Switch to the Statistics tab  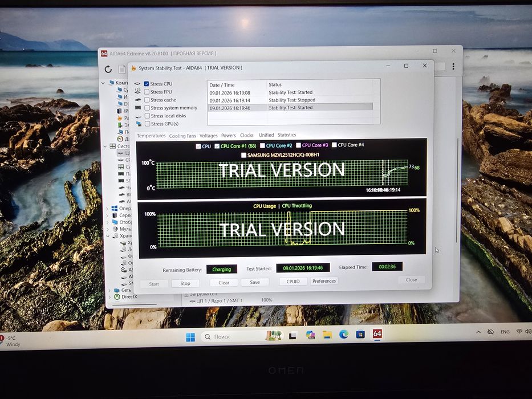[x=287, y=135]
